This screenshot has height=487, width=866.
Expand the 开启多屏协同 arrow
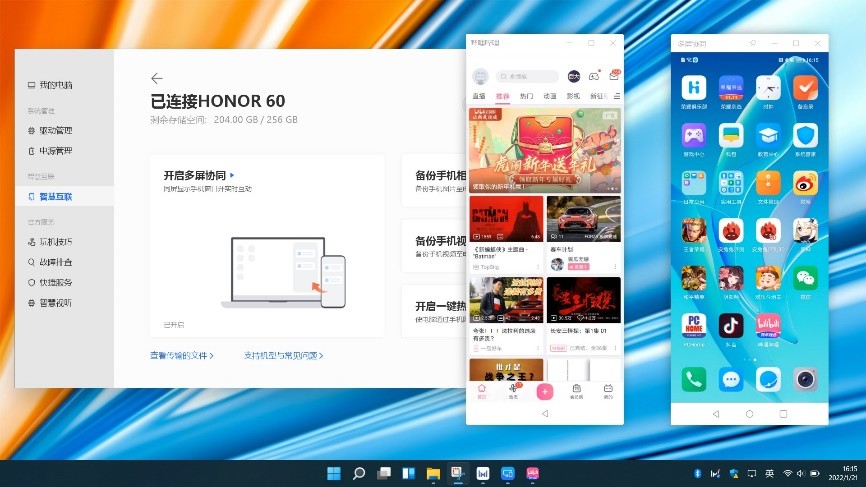(232, 174)
